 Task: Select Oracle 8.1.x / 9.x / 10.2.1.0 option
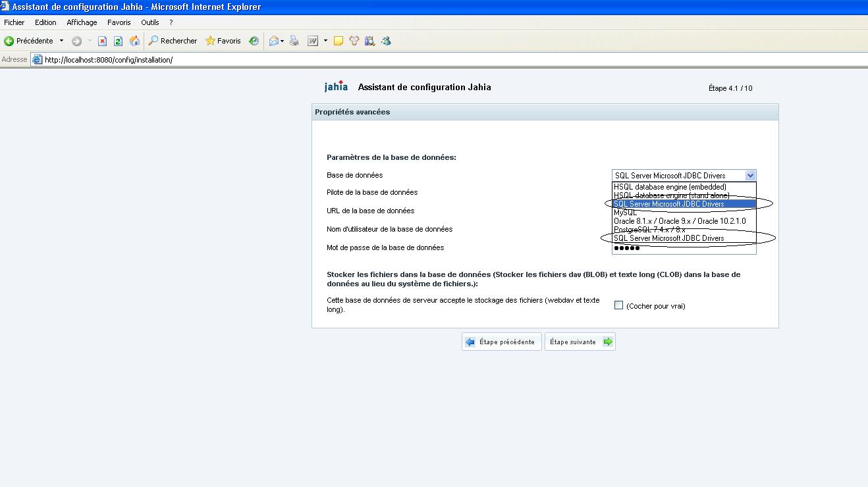click(x=684, y=221)
